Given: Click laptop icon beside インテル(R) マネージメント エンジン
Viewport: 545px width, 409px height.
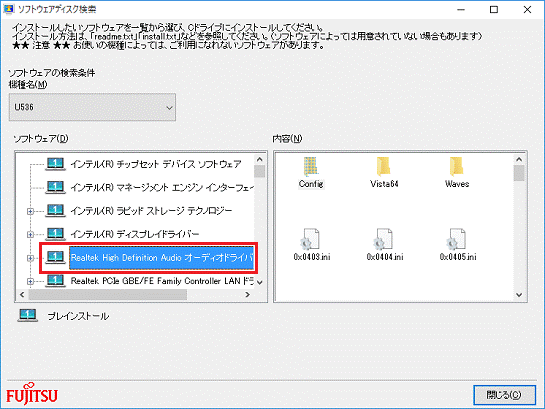Looking at the screenshot, I should 55,187.
